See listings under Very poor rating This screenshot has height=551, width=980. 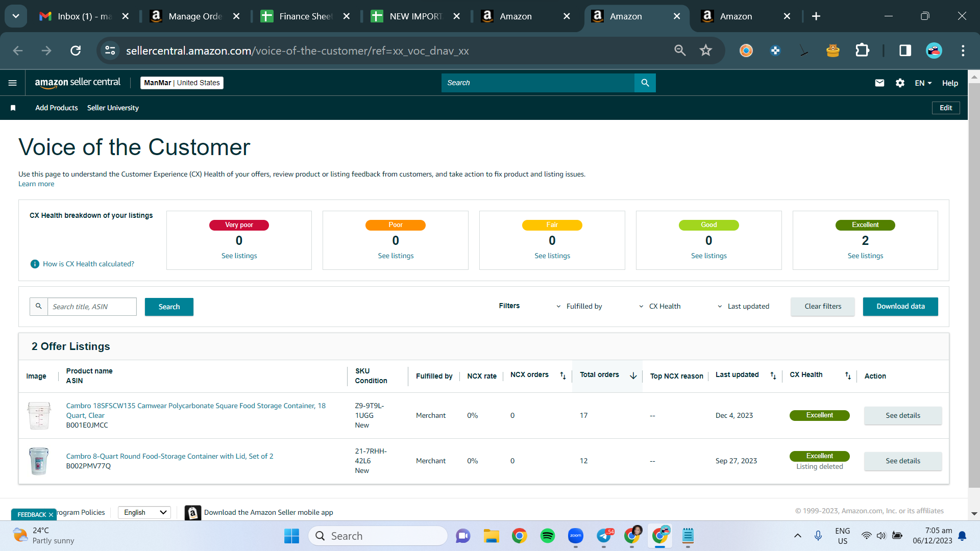(239, 256)
